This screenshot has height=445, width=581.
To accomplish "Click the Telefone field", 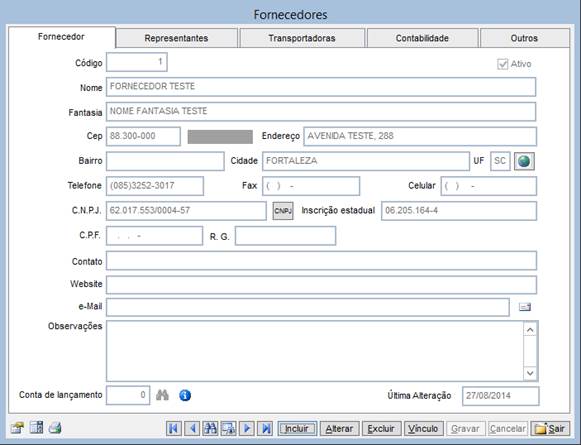I will pos(155,186).
